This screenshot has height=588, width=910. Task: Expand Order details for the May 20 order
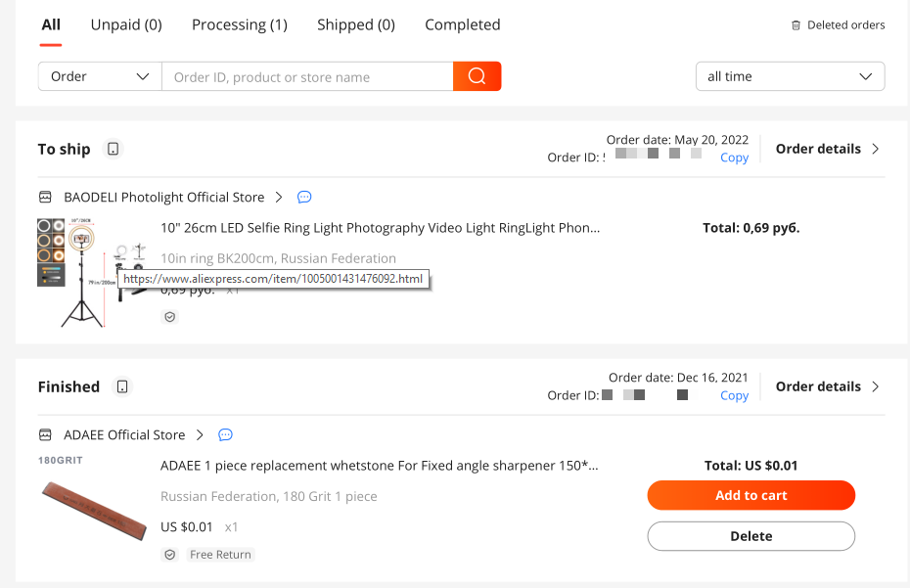coord(828,149)
